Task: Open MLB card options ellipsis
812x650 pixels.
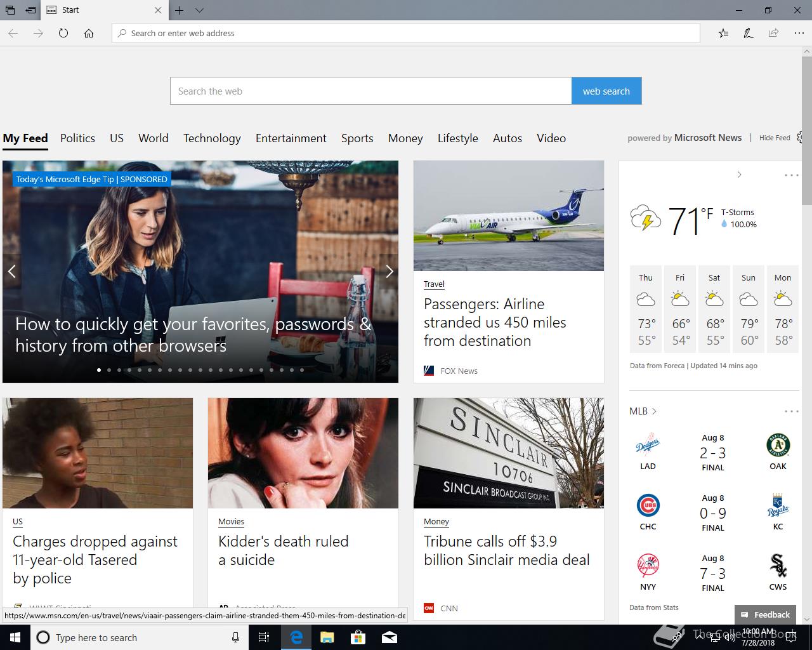Action: pos(791,411)
